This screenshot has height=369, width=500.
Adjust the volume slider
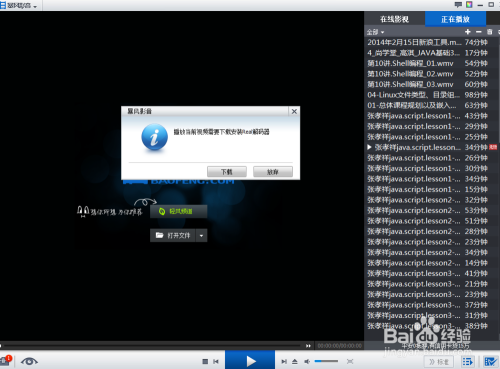(326, 361)
